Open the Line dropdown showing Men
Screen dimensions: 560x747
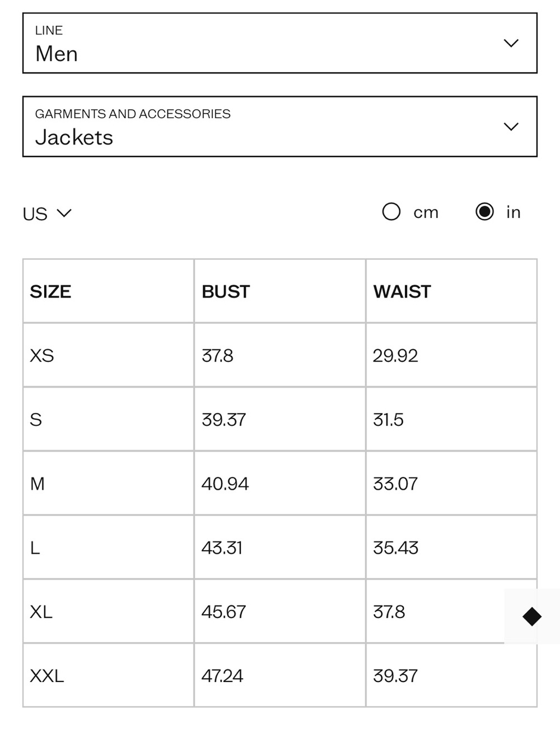(x=280, y=43)
